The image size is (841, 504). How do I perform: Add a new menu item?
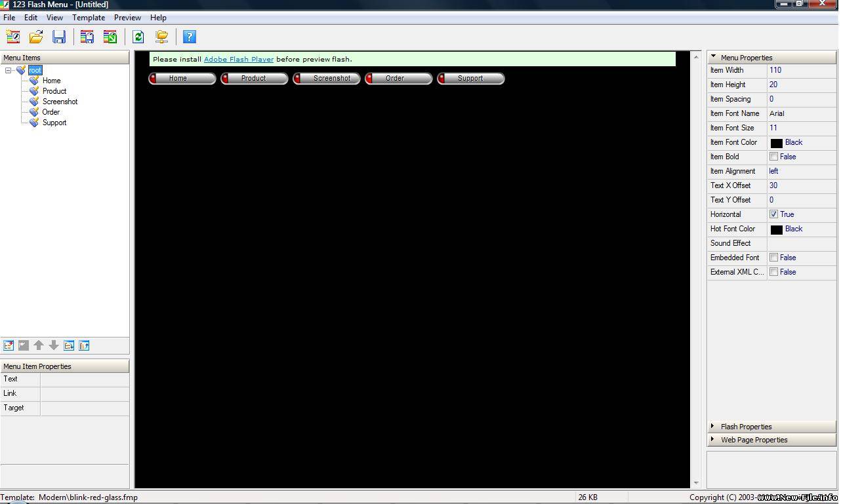(x=9, y=345)
